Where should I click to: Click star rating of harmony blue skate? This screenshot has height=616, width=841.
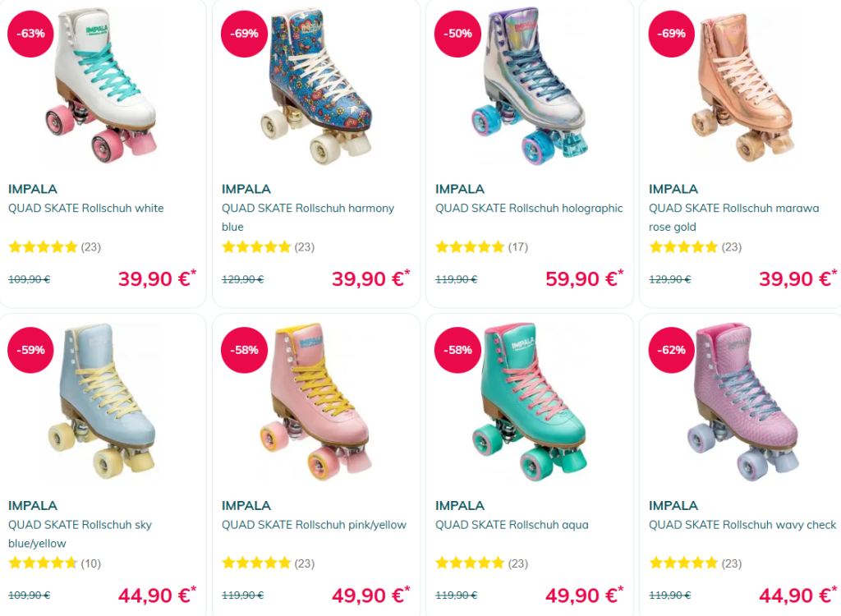(x=256, y=246)
